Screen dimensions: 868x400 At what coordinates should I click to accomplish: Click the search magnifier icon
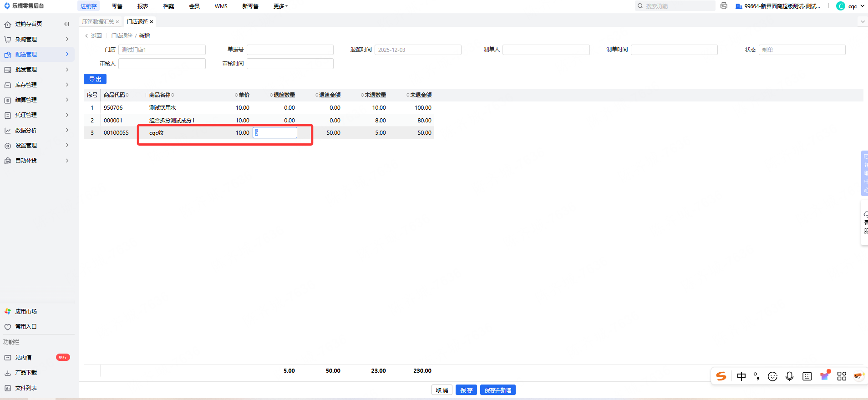click(x=640, y=6)
